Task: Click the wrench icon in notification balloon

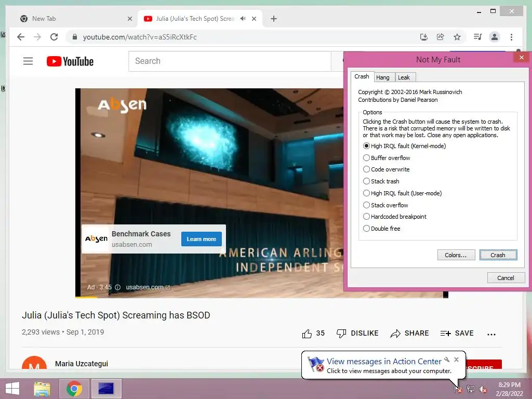Action: (x=447, y=360)
